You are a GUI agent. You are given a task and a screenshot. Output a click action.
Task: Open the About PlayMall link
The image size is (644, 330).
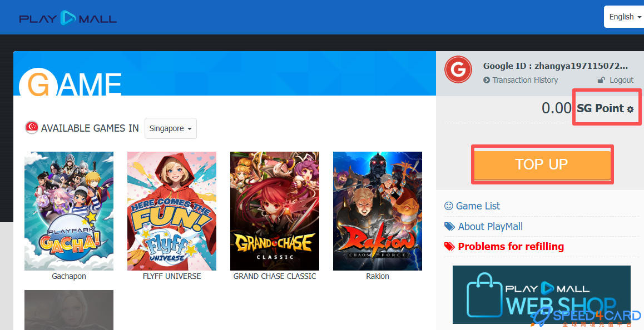click(x=491, y=226)
